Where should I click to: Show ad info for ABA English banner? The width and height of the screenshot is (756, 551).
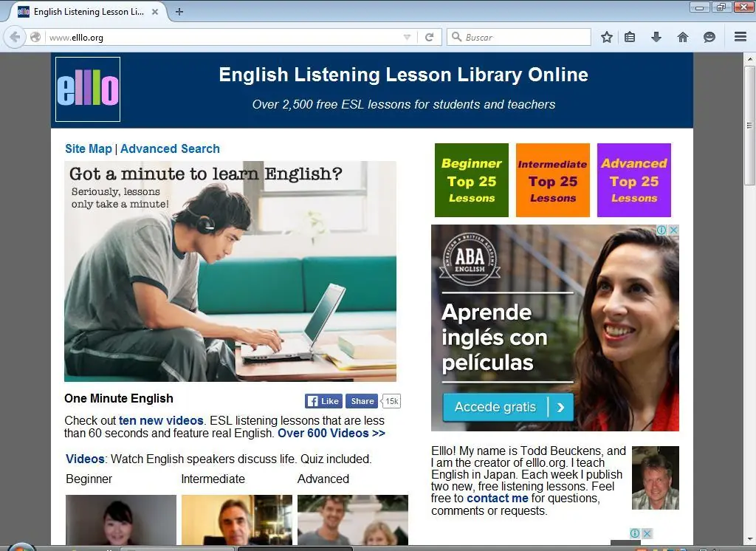coord(662,230)
